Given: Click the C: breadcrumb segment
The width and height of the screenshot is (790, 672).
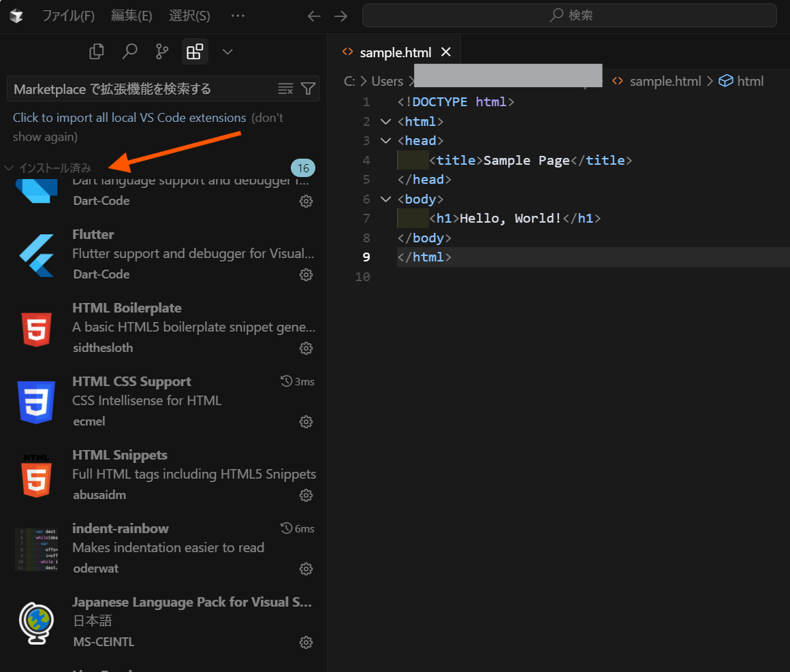Looking at the screenshot, I should point(349,81).
